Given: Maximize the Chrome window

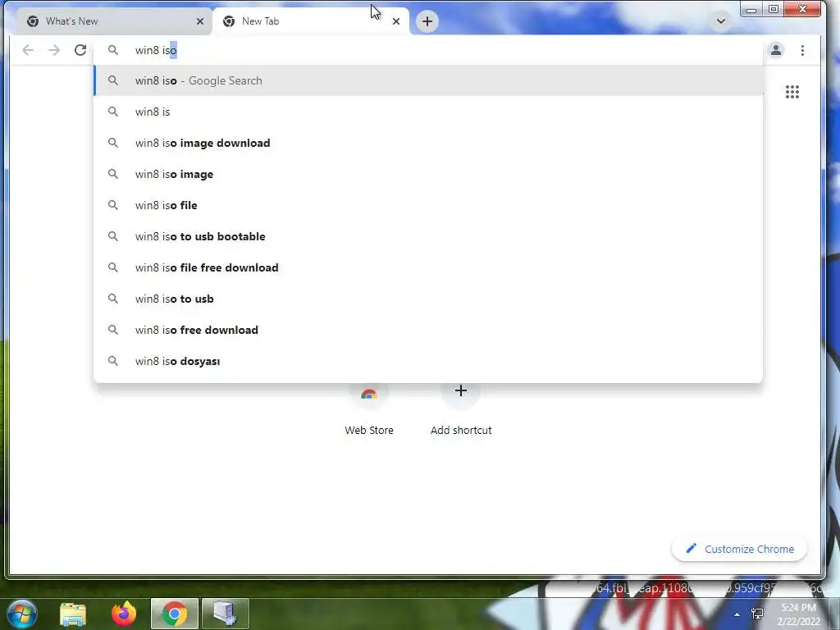Looking at the screenshot, I should click(774, 9).
